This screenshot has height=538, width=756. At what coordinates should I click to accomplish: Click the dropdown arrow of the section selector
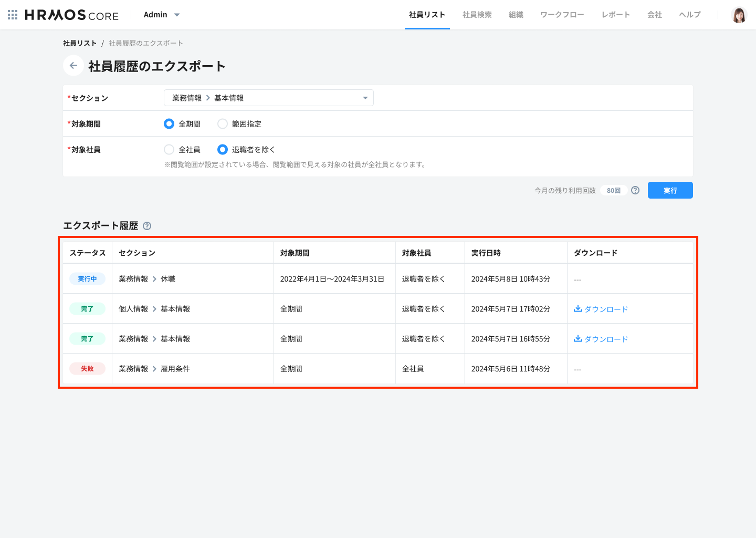pyautogui.click(x=364, y=97)
